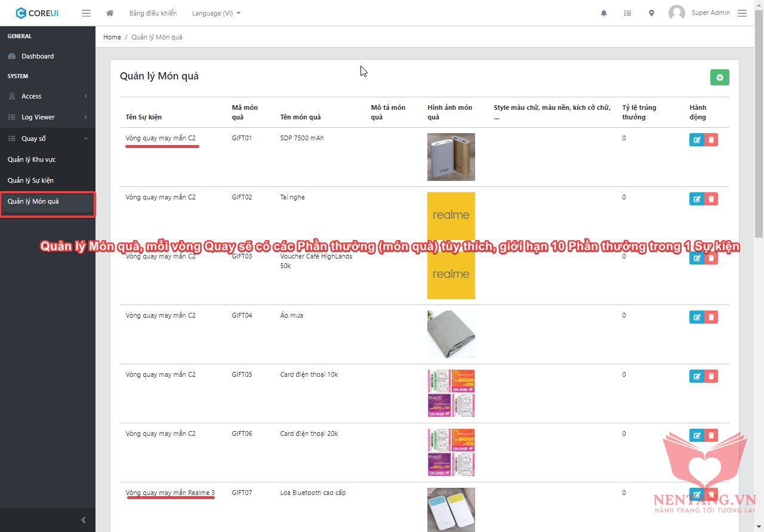This screenshot has height=532, width=764.
Task: Edit the GIFT04 Áo mưa gift
Action: [x=697, y=317]
